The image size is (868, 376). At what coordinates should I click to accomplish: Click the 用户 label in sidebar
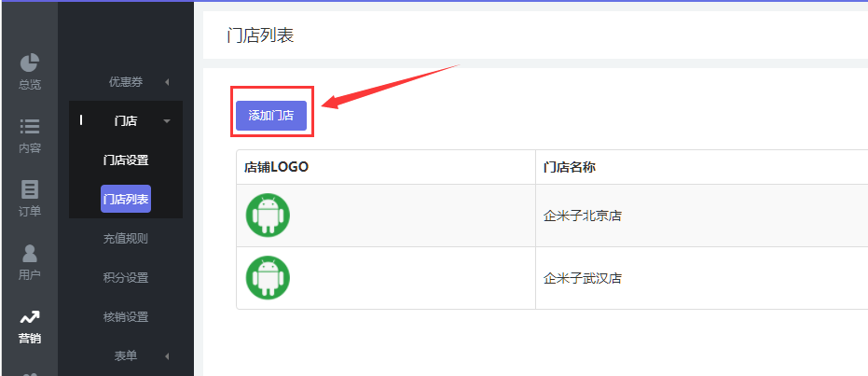pos(29,274)
